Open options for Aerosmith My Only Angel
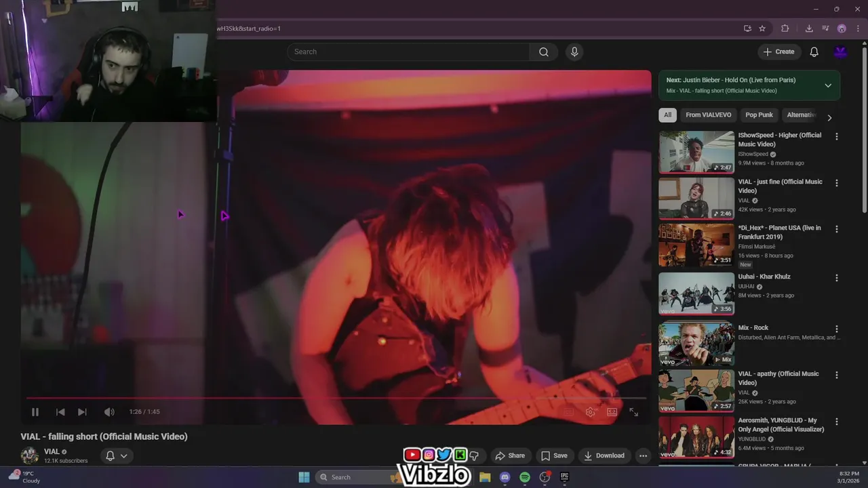Viewport: 868px width, 488px height. click(836, 422)
